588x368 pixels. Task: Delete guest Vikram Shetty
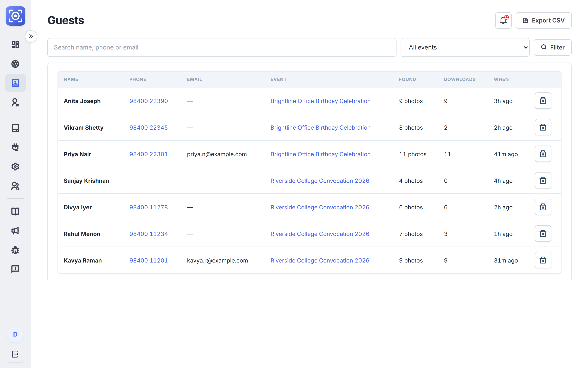click(x=543, y=127)
